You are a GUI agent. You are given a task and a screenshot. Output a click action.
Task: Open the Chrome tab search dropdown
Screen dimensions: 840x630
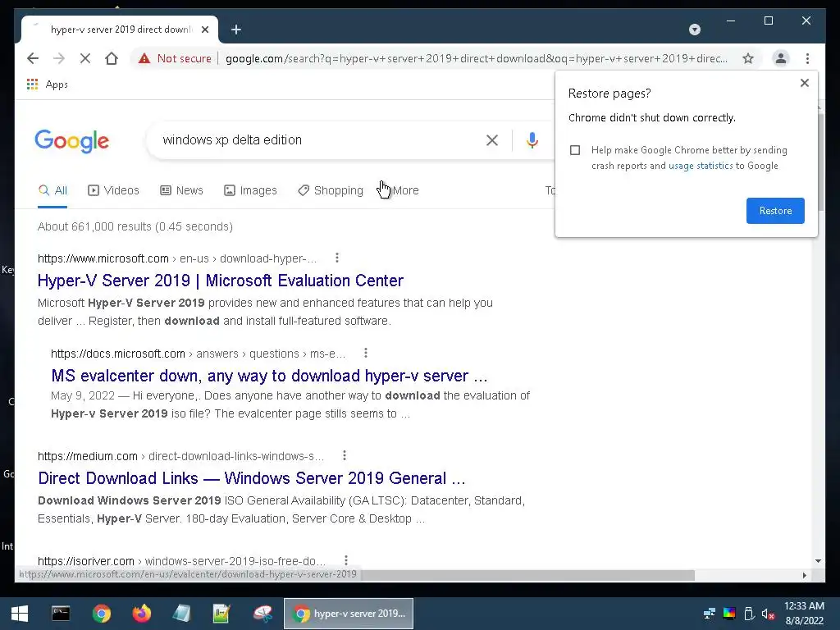coord(694,30)
